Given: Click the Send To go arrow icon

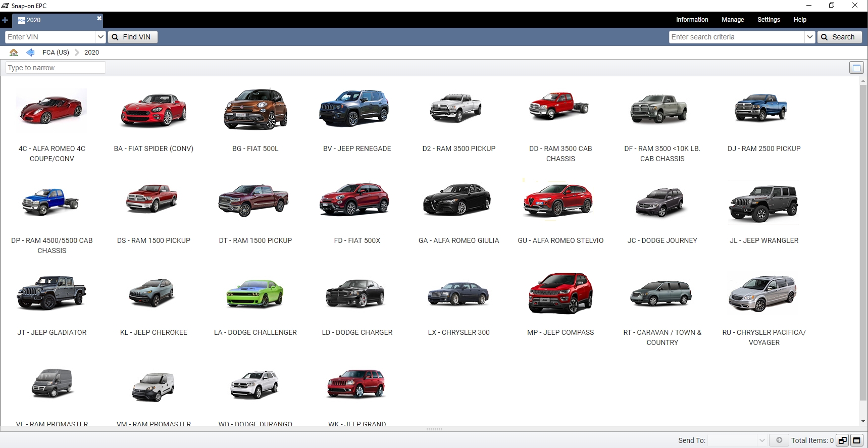Looking at the screenshot, I should (779, 440).
